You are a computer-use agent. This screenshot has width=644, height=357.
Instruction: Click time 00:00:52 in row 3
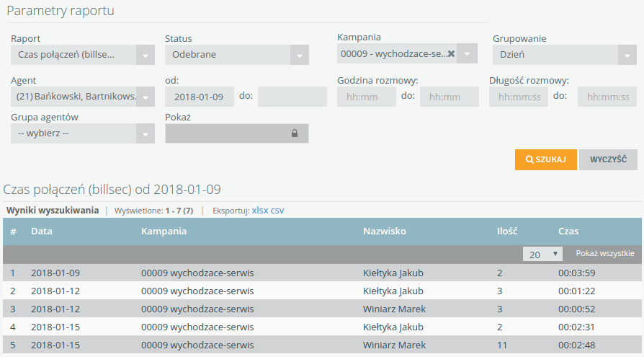pos(576,309)
